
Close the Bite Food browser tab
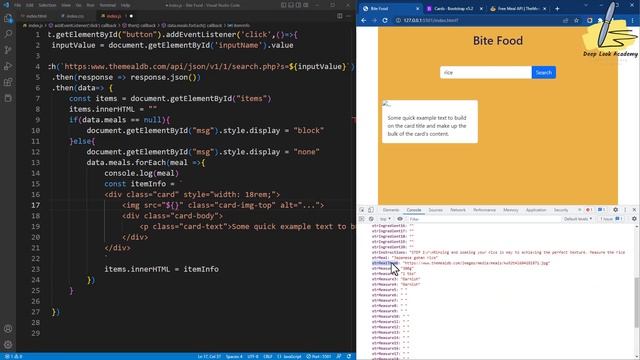coord(418,9)
